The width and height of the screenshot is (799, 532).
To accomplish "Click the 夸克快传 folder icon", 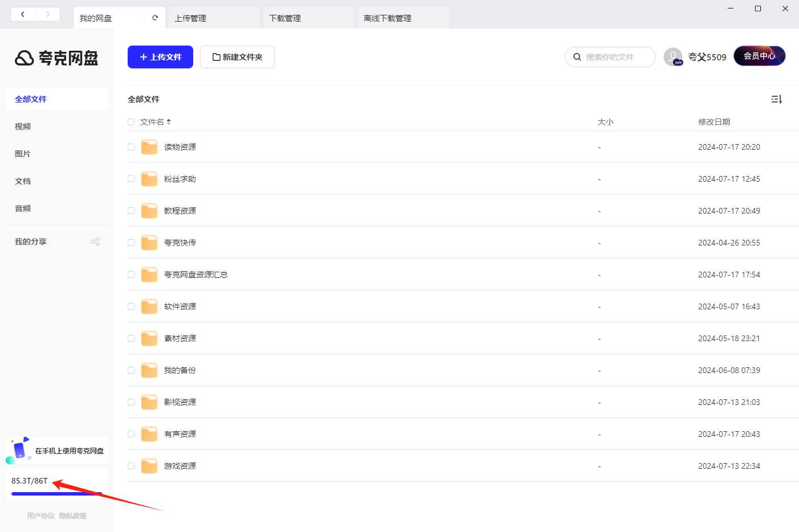I will click(x=149, y=243).
